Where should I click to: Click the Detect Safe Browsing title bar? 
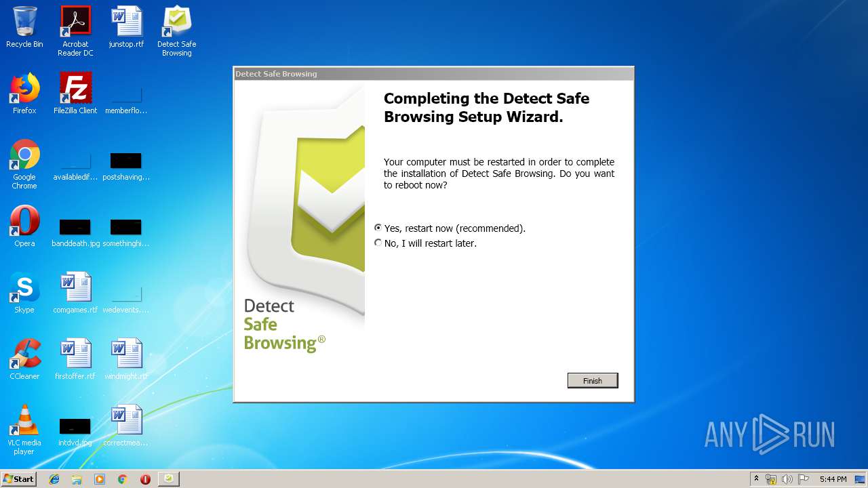tap(433, 74)
